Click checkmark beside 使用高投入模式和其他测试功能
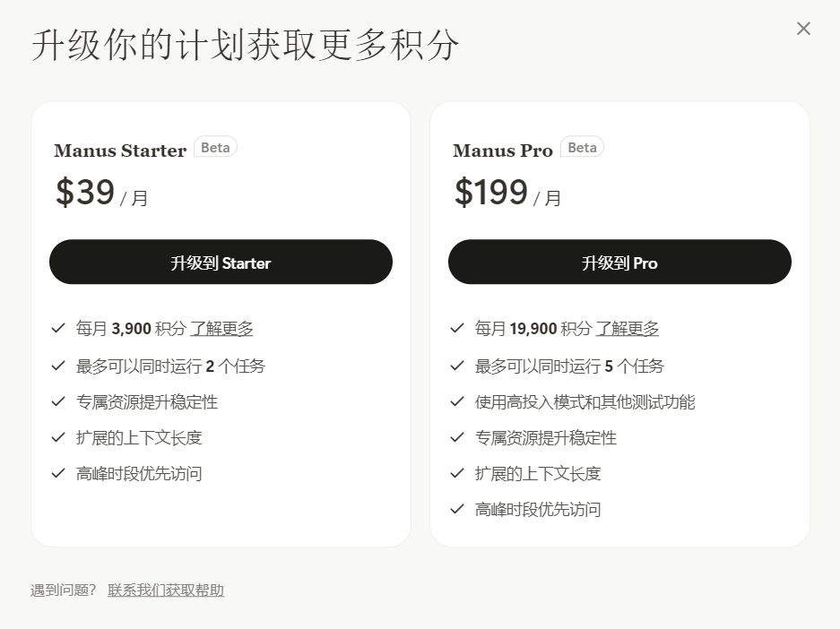The height and width of the screenshot is (629, 840). [x=457, y=402]
